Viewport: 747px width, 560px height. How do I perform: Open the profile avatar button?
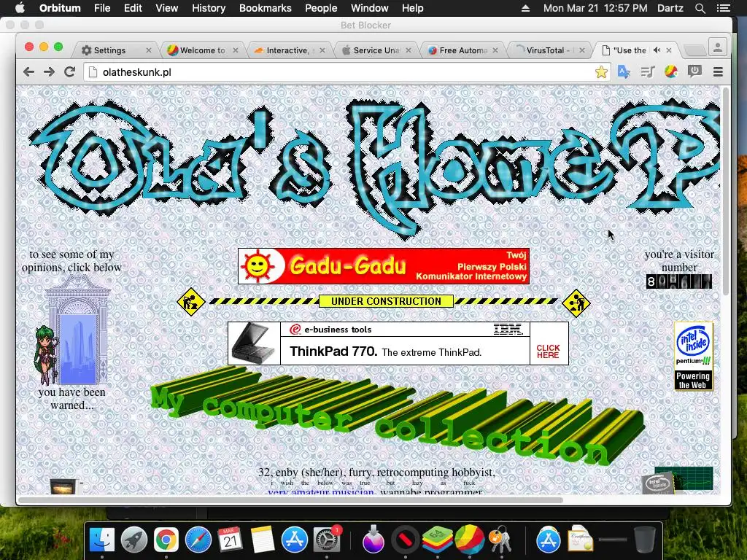(718, 47)
